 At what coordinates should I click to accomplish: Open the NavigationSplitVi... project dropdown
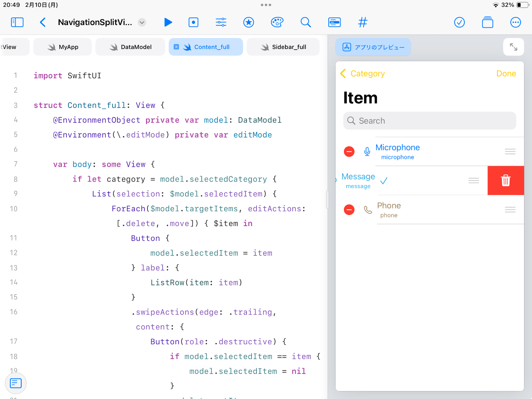click(x=142, y=22)
